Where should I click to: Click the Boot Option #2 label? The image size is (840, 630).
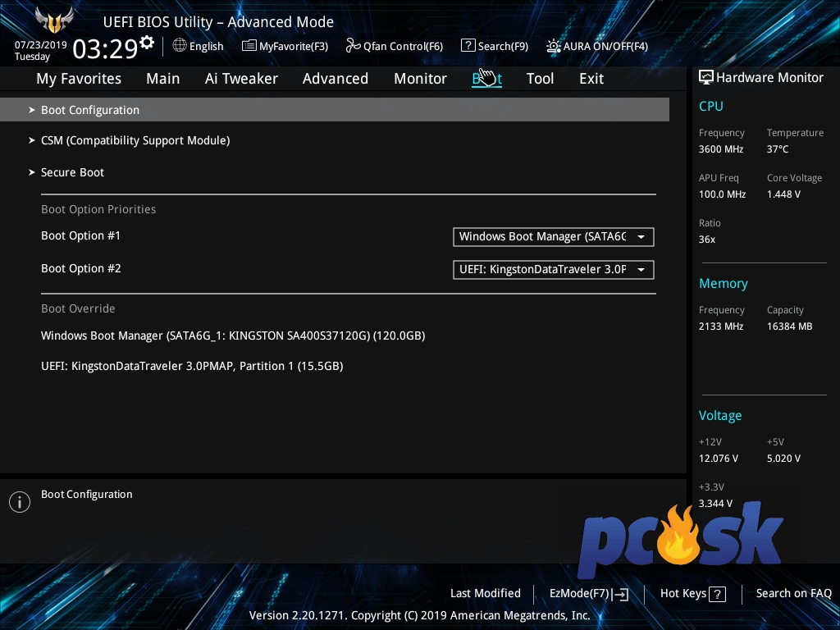[x=81, y=268]
